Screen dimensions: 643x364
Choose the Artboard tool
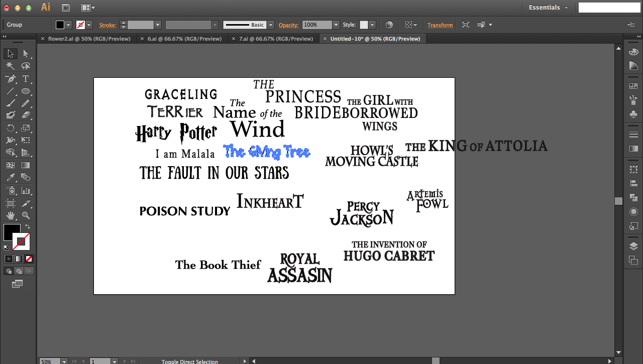(11, 203)
